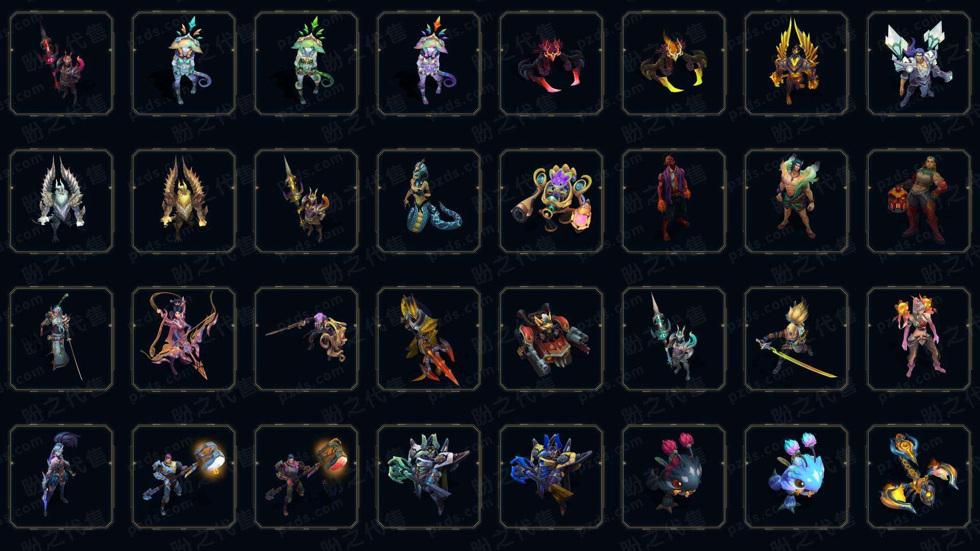Open the green-haired Neeko skin tile

pos(306,63)
